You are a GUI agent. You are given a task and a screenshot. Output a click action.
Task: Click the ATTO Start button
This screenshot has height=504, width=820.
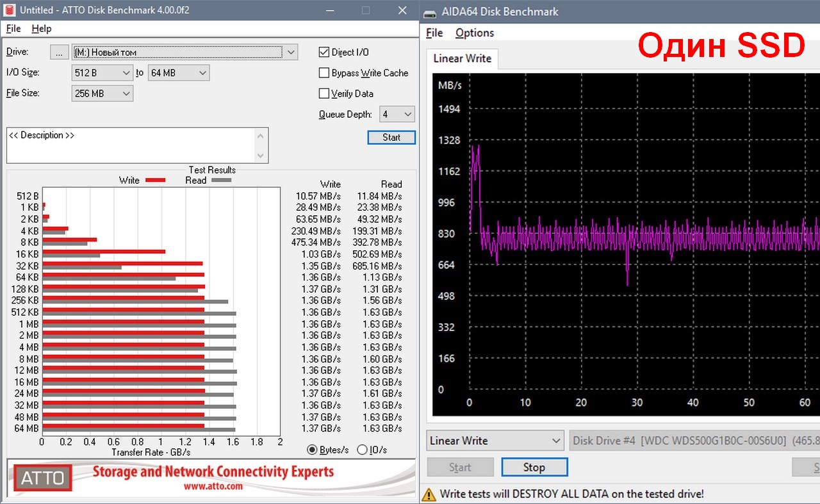pos(391,137)
